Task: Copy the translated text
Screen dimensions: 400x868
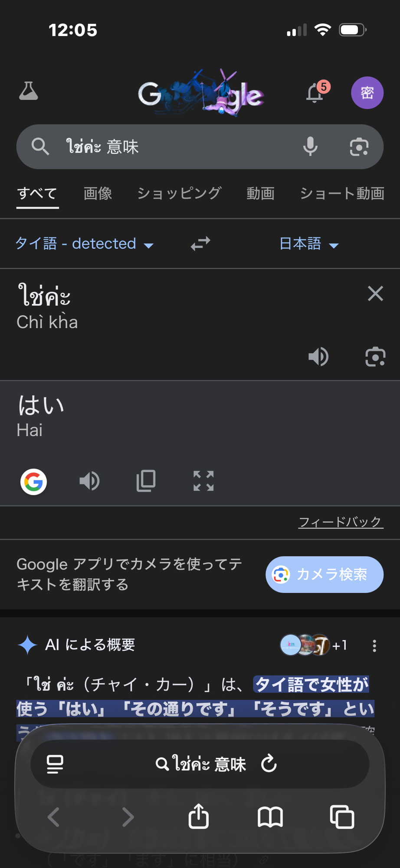Action: pos(146,481)
